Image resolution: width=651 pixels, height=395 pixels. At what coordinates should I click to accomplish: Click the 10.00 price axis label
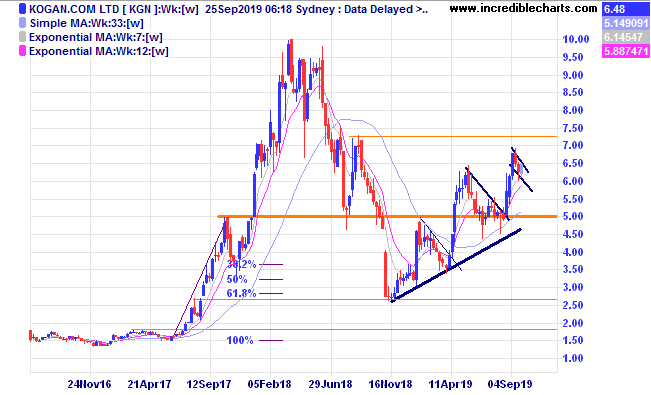pos(576,39)
